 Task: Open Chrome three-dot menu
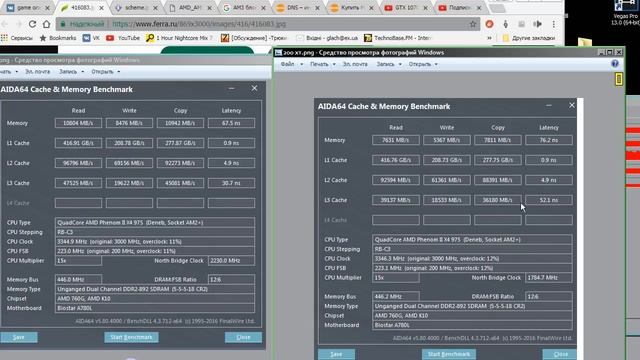pos(553,24)
